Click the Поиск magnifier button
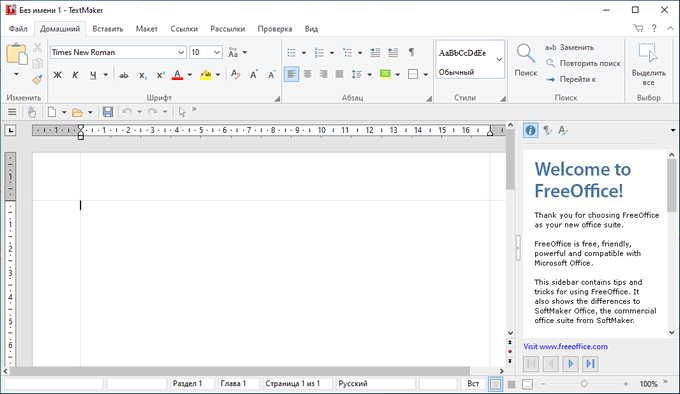The width and height of the screenshot is (680, 394). coord(526,60)
